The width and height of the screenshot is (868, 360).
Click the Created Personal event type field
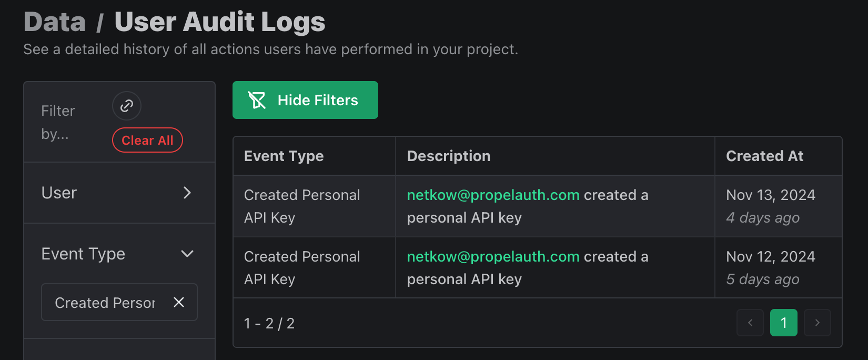(x=119, y=302)
